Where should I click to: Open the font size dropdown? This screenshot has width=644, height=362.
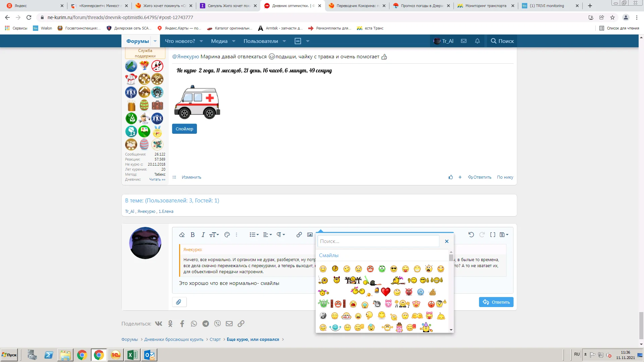tap(214, 235)
